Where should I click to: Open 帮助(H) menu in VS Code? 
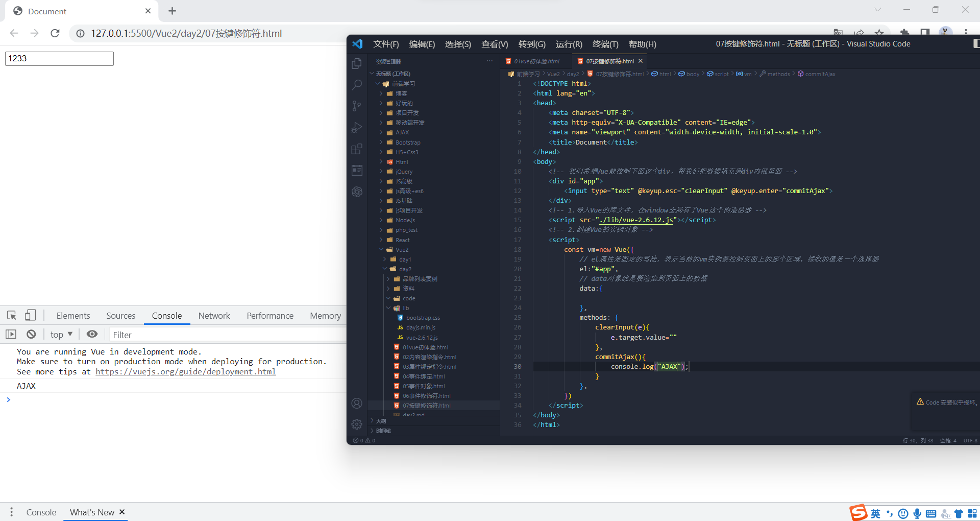tap(643, 44)
